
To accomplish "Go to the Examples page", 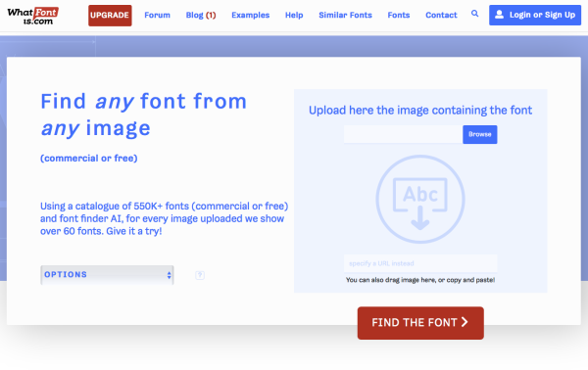I will (251, 16).
